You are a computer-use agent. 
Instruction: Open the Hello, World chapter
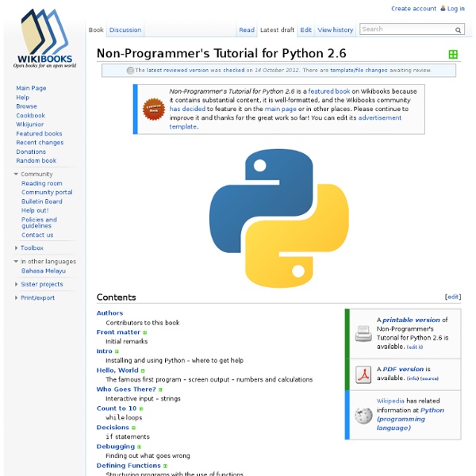point(117,370)
